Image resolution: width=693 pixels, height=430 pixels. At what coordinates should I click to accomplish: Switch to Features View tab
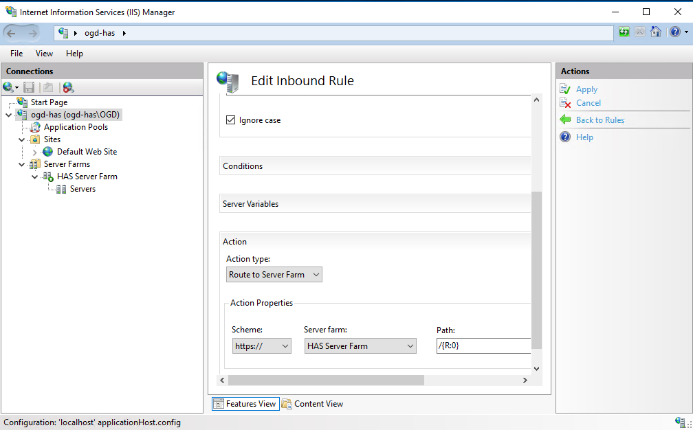pos(246,403)
